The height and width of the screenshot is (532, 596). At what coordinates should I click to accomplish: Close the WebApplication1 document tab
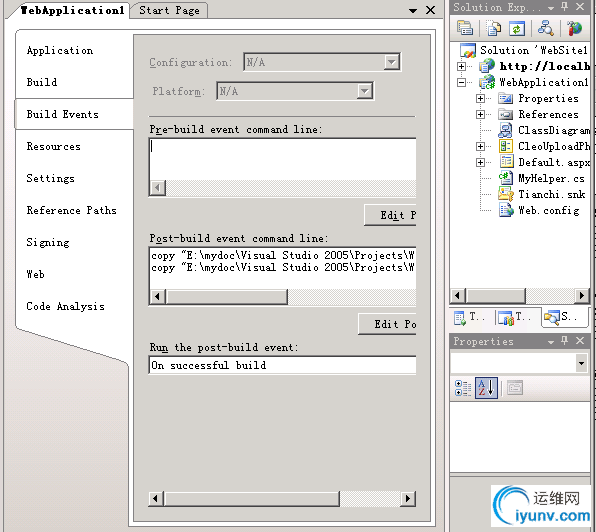[x=430, y=10]
